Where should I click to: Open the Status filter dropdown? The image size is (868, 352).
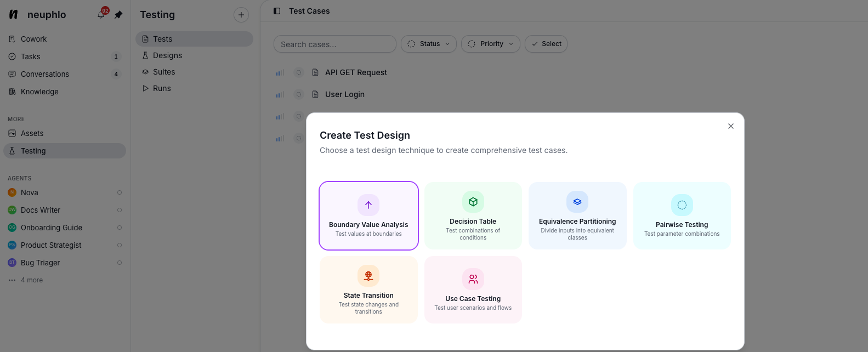click(x=429, y=44)
